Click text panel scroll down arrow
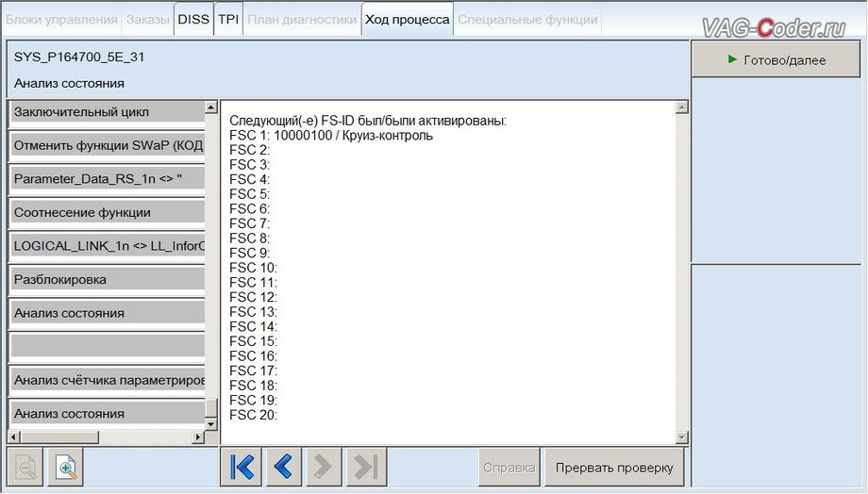 coord(682,437)
